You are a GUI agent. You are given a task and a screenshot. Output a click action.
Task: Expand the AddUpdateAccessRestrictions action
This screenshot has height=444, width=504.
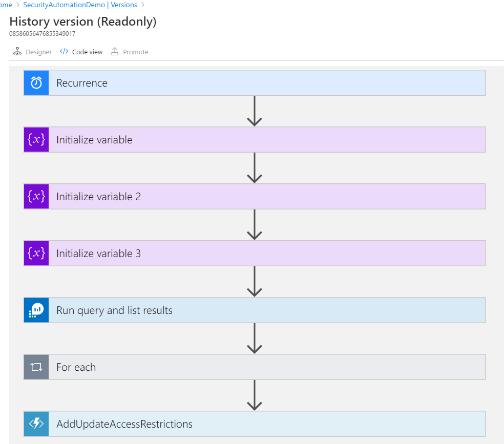[266, 424]
